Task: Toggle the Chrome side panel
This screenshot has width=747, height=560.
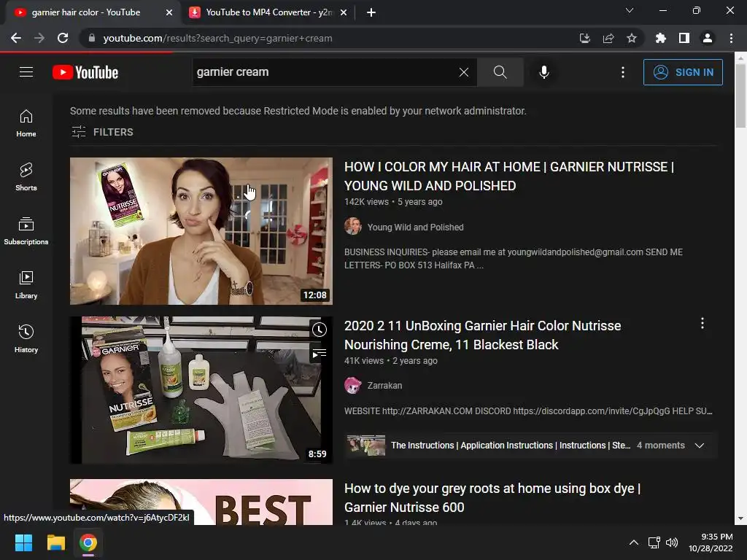Action: point(684,38)
